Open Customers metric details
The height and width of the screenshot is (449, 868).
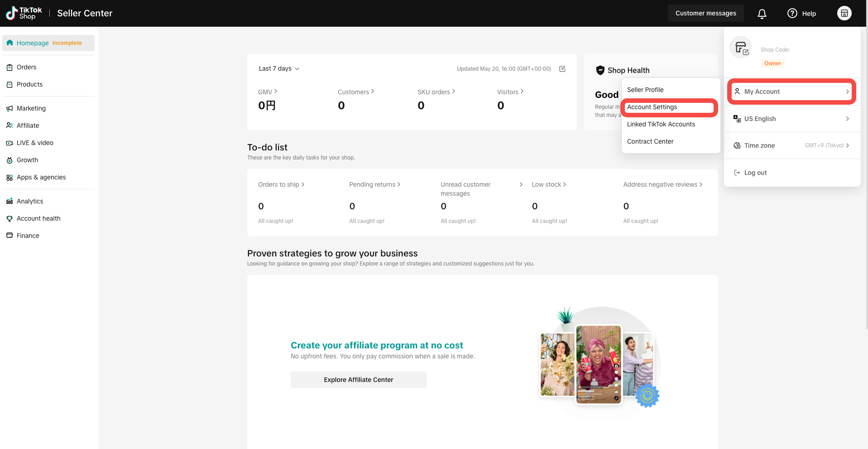(x=356, y=92)
